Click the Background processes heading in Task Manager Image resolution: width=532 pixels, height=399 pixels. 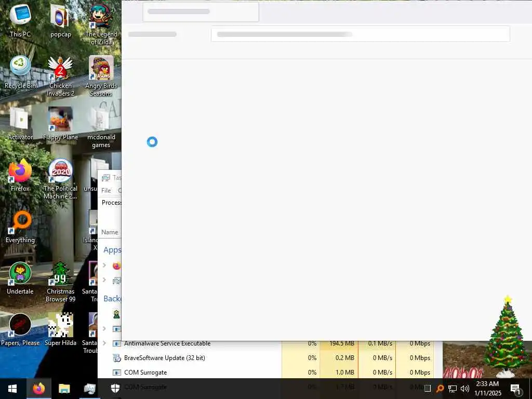click(x=112, y=299)
